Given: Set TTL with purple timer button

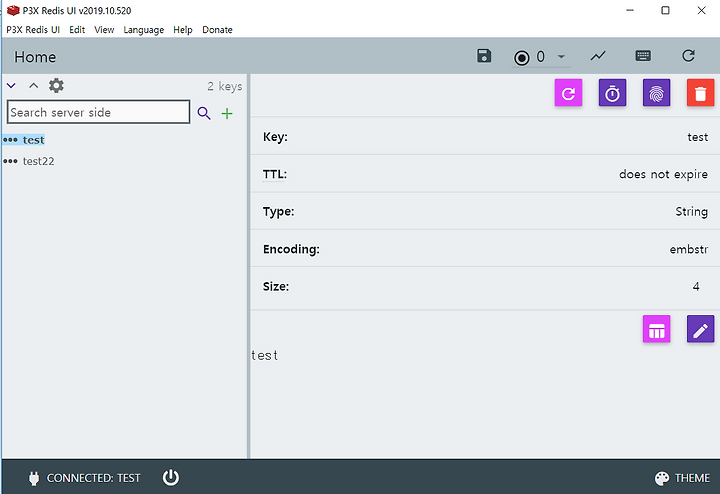Looking at the screenshot, I should [612, 93].
